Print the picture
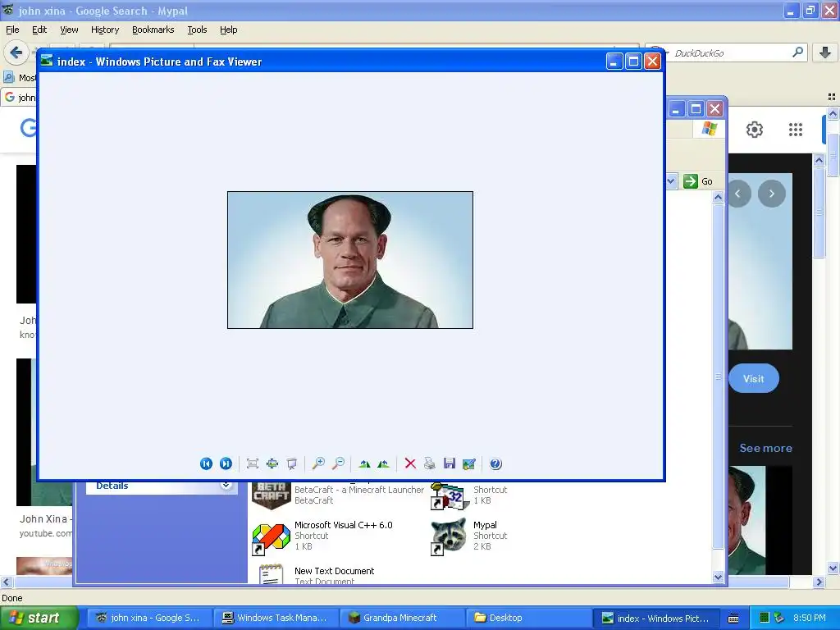 (x=430, y=464)
